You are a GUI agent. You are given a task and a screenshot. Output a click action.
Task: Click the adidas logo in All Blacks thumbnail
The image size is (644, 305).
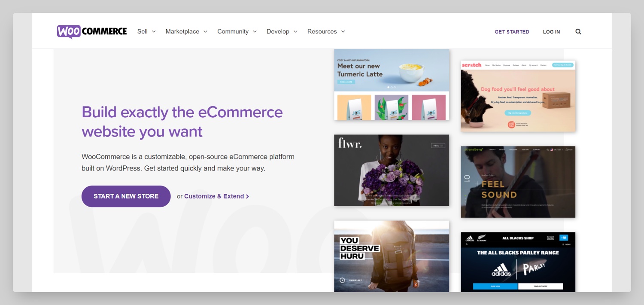coord(501,270)
